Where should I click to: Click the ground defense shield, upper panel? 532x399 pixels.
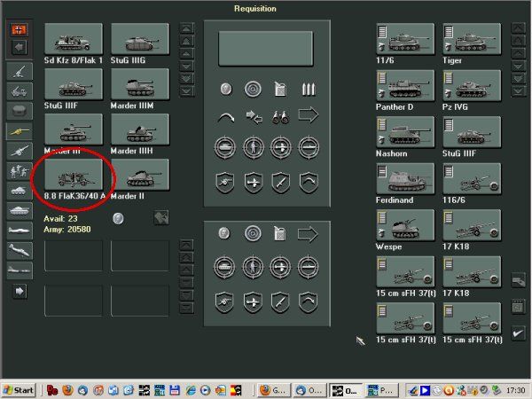[x=225, y=183]
